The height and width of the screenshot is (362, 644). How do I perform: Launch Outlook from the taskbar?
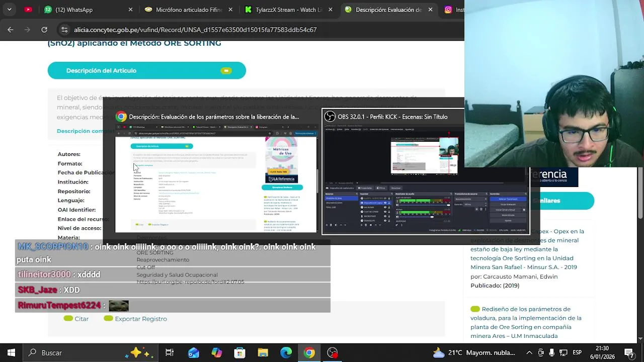pyautogui.click(x=194, y=353)
